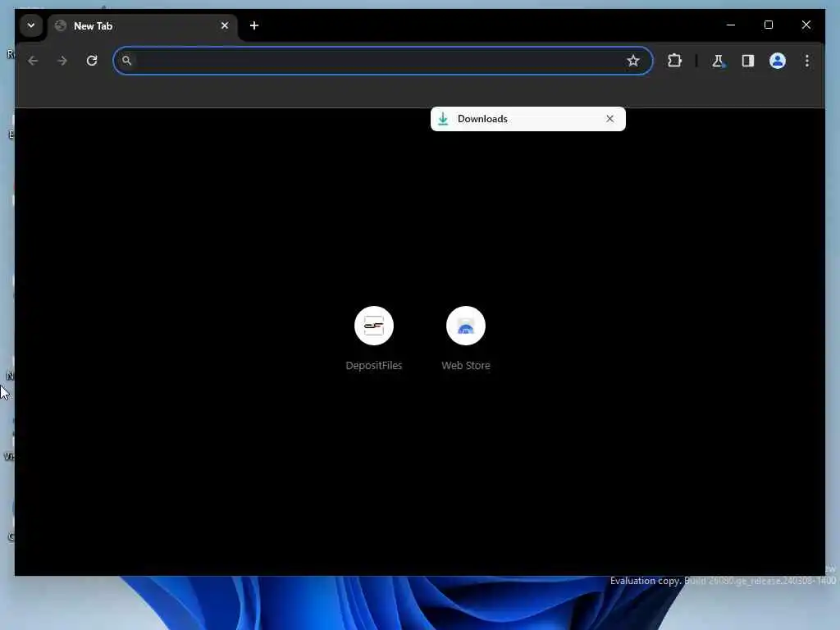Open Chrome three-dot menu
Screen dimensions: 840x630
pos(807,61)
